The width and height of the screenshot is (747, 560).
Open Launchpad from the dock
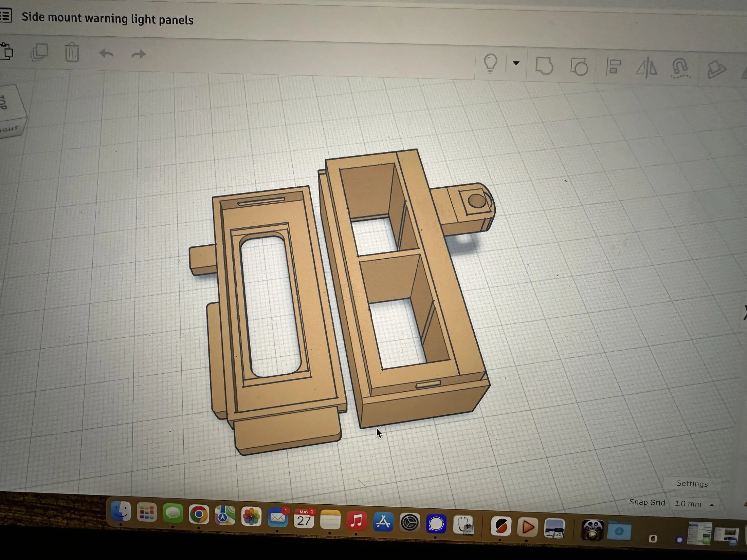coord(146,512)
